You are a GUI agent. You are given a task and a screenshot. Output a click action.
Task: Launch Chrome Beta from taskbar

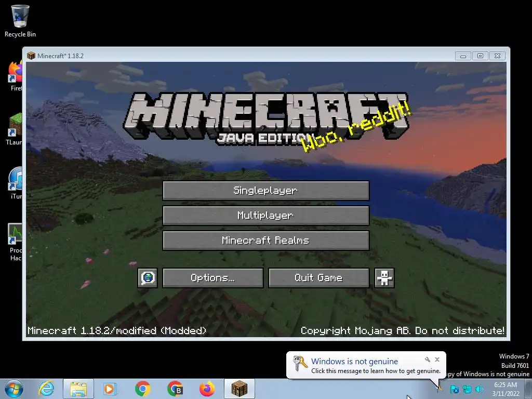[x=175, y=389]
